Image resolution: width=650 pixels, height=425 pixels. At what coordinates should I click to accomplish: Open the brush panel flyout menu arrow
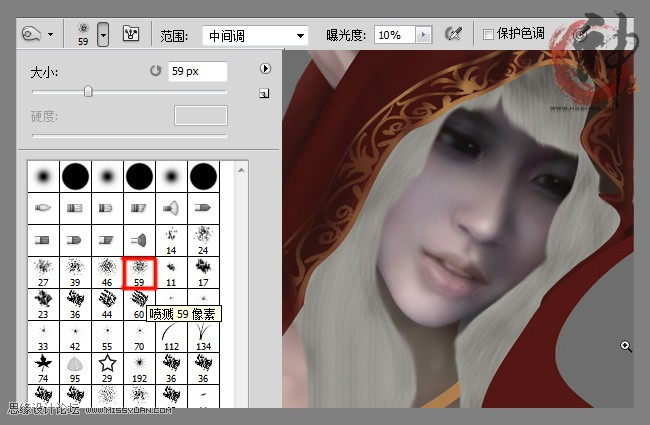[265, 68]
